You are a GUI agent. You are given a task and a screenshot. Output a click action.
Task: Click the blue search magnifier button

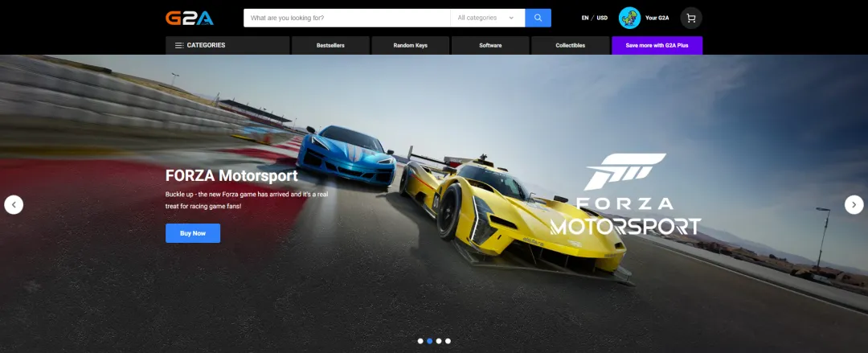tap(538, 18)
